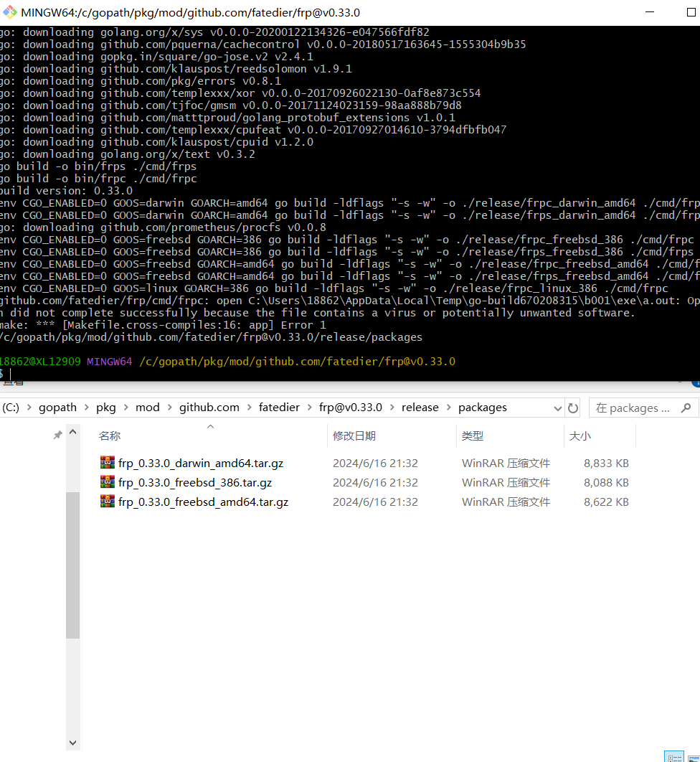Click the pin icon in navigation pane
The width and height of the screenshot is (700, 762).
[x=57, y=436]
